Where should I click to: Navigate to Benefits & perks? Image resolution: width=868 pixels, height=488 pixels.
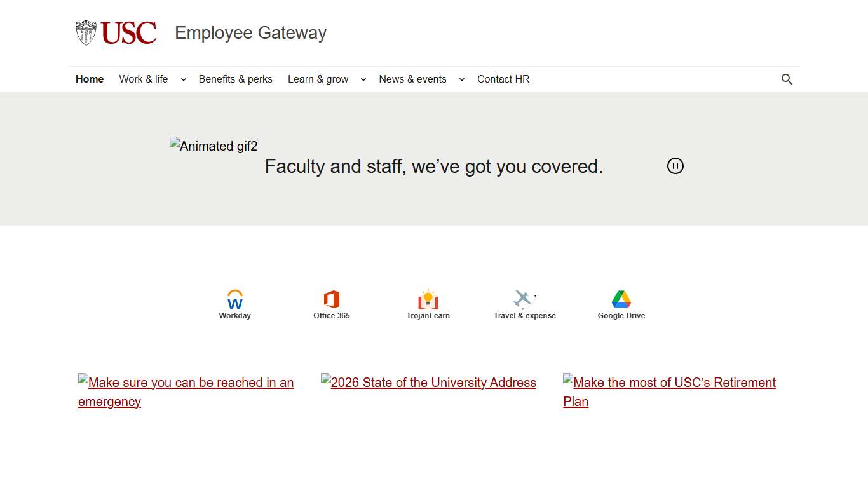(236, 79)
